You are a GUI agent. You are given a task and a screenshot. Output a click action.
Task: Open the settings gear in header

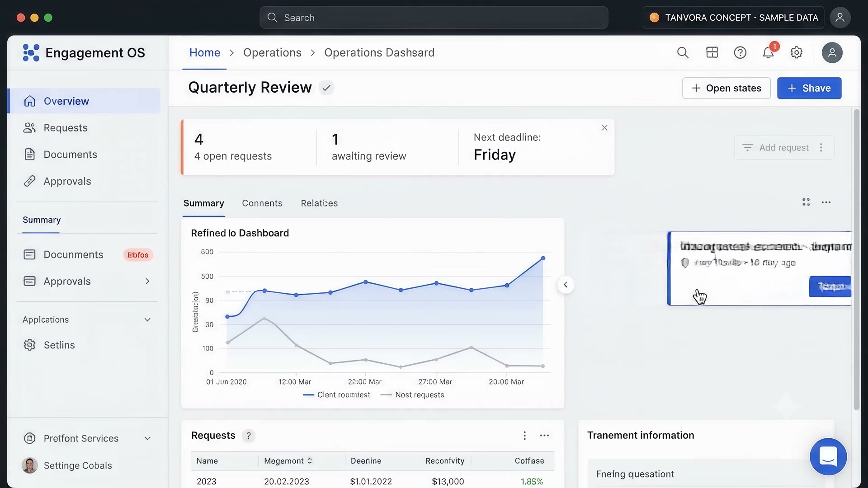click(x=796, y=53)
